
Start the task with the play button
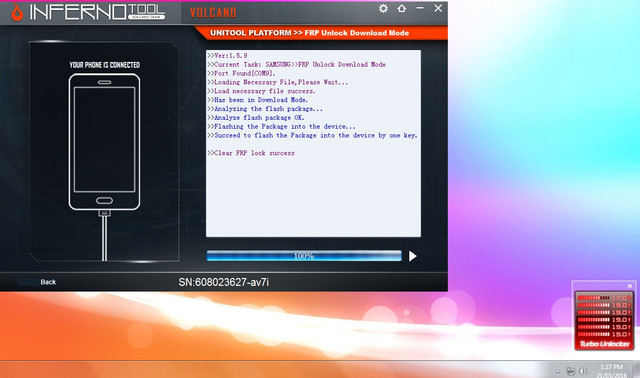[413, 256]
